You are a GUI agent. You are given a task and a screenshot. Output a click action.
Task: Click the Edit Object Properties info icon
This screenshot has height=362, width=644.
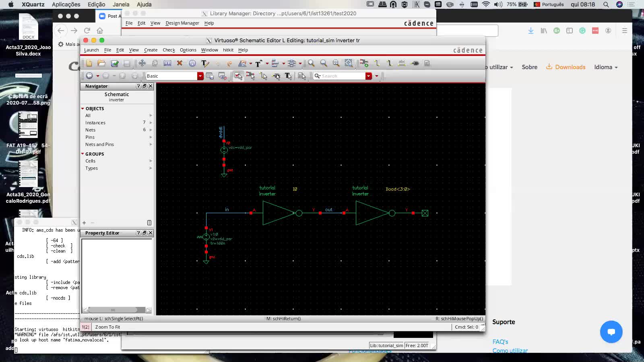192,63
